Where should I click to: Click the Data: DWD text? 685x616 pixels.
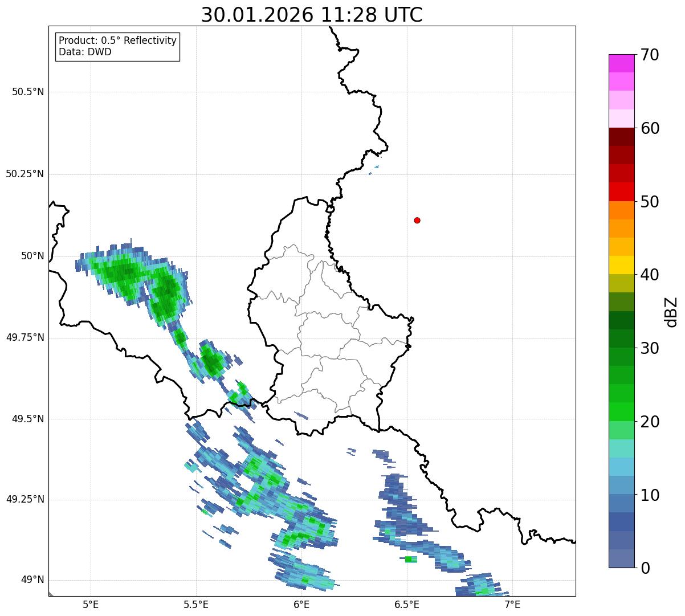click(x=85, y=52)
